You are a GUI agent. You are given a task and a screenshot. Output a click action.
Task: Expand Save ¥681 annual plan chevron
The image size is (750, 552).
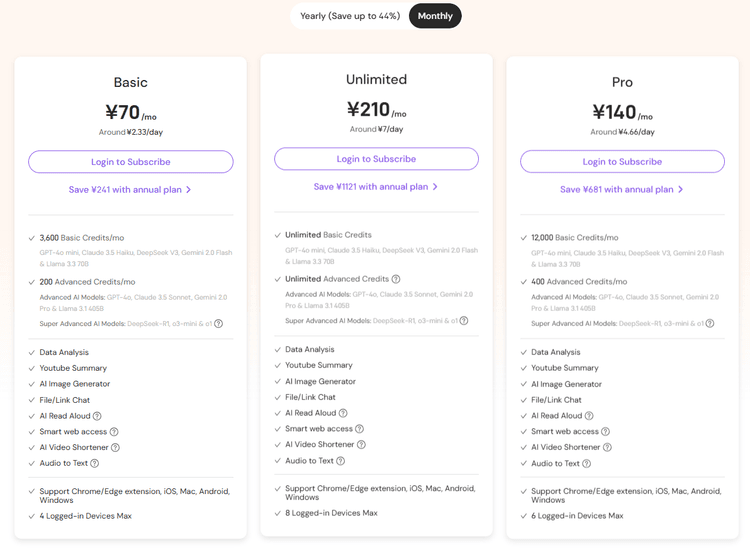coord(681,189)
